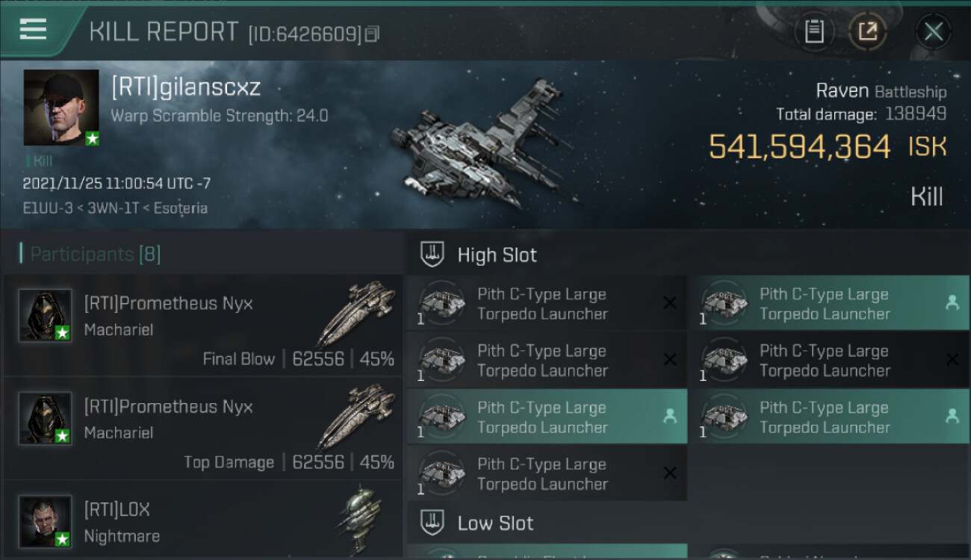Select the Low Slot section icon
Viewport: 971px width, 560px height.
click(432, 523)
